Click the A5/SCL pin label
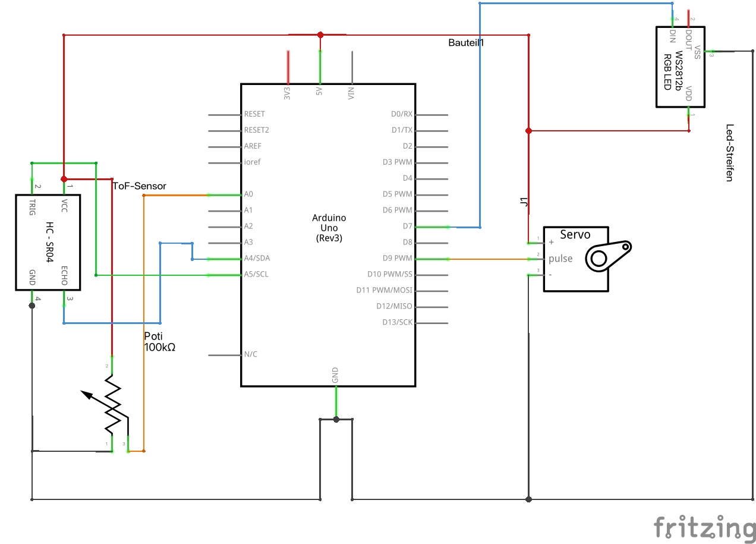 [x=256, y=274]
